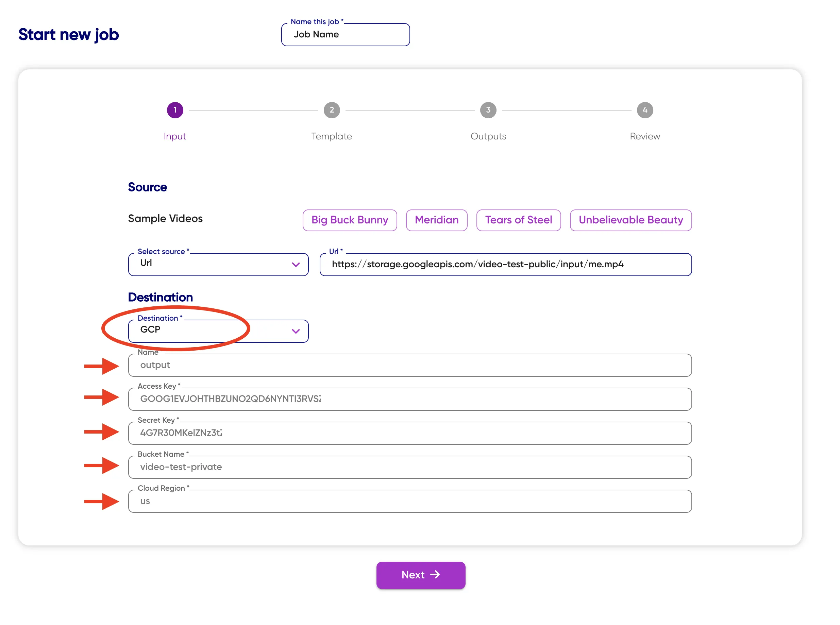The width and height of the screenshot is (840, 625).
Task: Click the Access Key field
Action: pyautogui.click(x=409, y=399)
